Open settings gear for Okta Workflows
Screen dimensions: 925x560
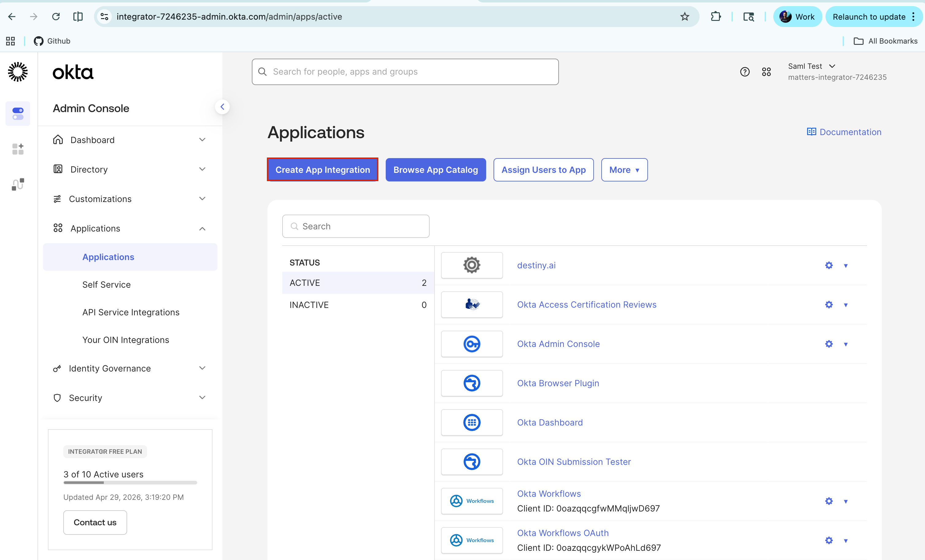click(829, 501)
